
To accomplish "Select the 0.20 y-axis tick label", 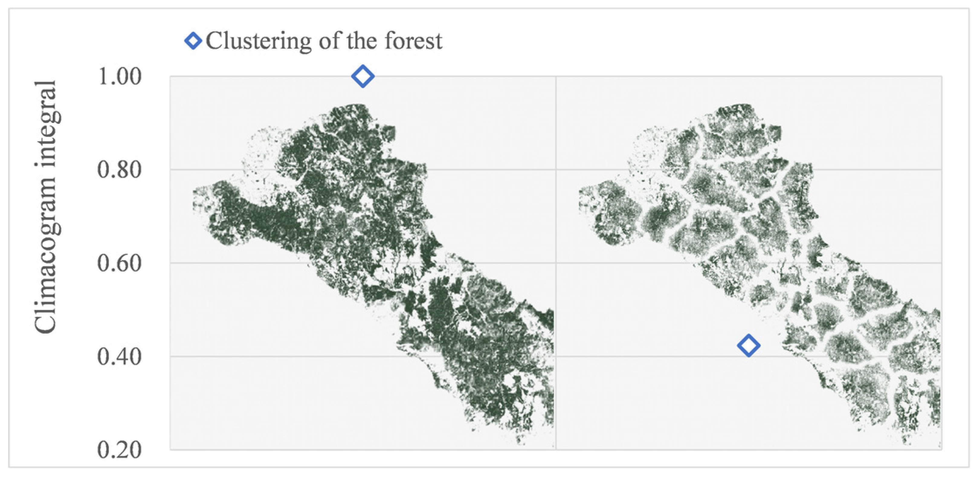I will pyautogui.click(x=119, y=450).
